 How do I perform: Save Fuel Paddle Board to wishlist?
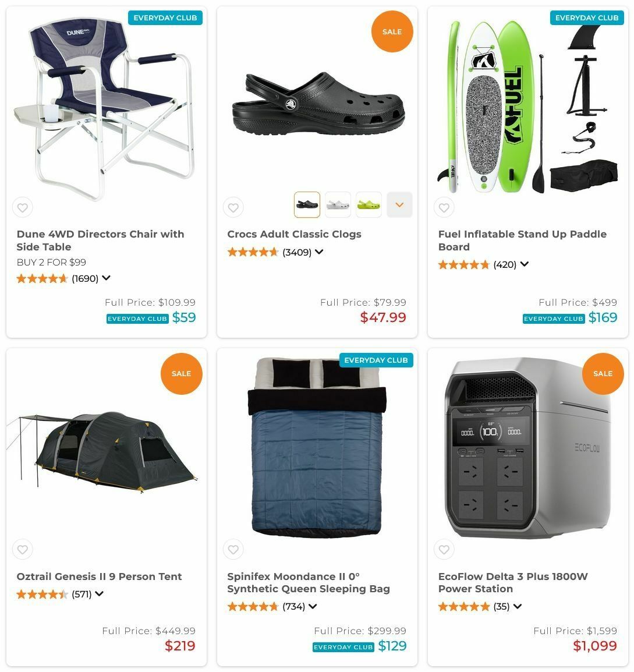(444, 208)
